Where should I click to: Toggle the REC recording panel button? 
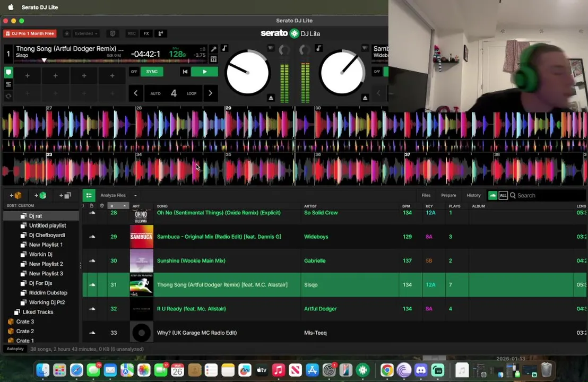[x=132, y=33]
